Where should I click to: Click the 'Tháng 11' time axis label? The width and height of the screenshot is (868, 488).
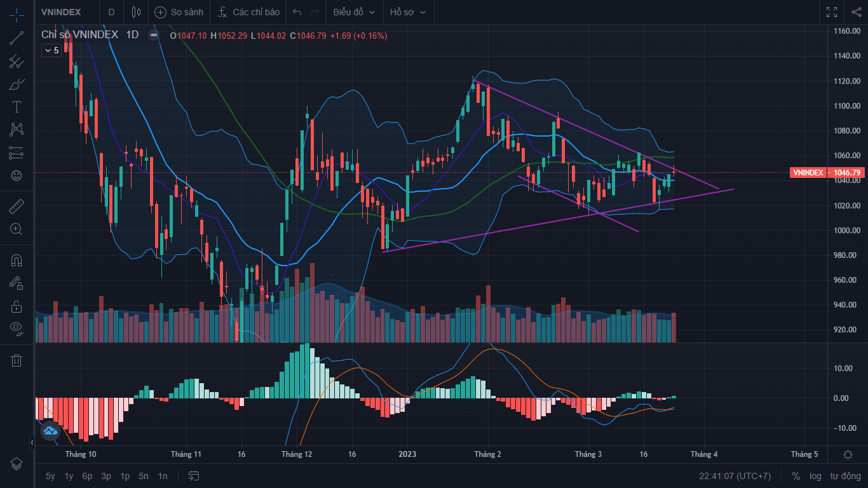click(186, 454)
